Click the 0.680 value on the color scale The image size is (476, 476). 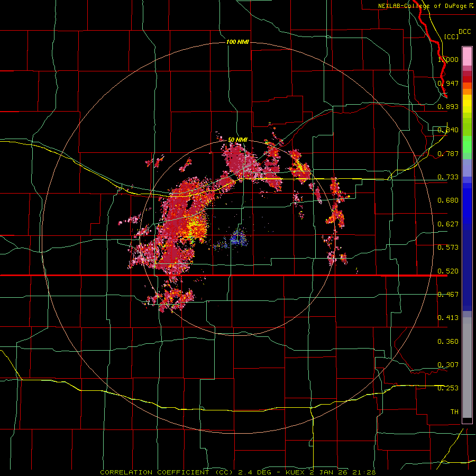448,200
